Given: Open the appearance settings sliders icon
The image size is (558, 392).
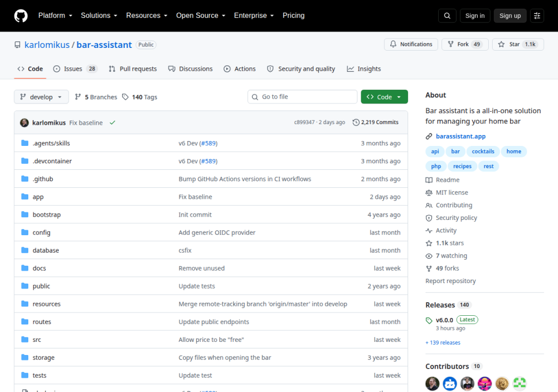Looking at the screenshot, I should [x=537, y=16].
